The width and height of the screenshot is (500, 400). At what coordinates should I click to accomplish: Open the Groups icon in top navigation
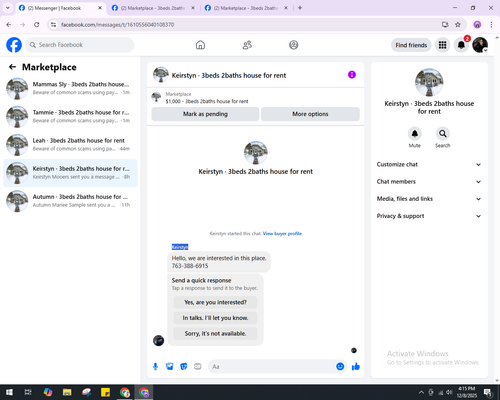[x=294, y=45]
